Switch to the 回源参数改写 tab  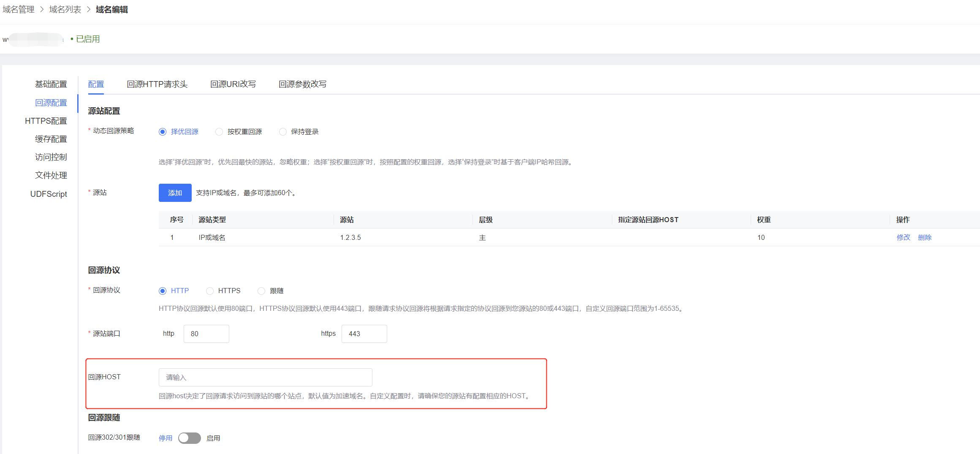(302, 84)
